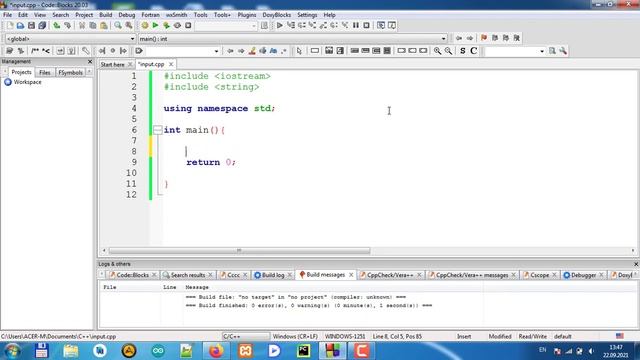This screenshot has width=640, height=360.
Task: Click the Paste clipboard icon
Action: [104, 25]
